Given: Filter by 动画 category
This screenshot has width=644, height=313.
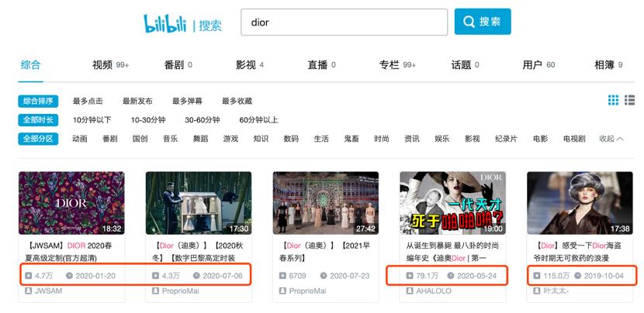Looking at the screenshot, I should (x=80, y=139).
